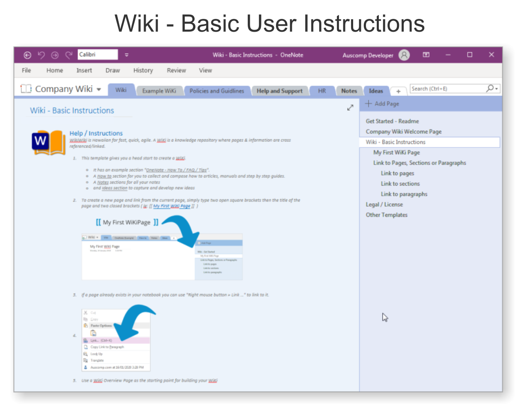Undo the last action in OneNote
525x420 pixels.
(x=41, y=55)
